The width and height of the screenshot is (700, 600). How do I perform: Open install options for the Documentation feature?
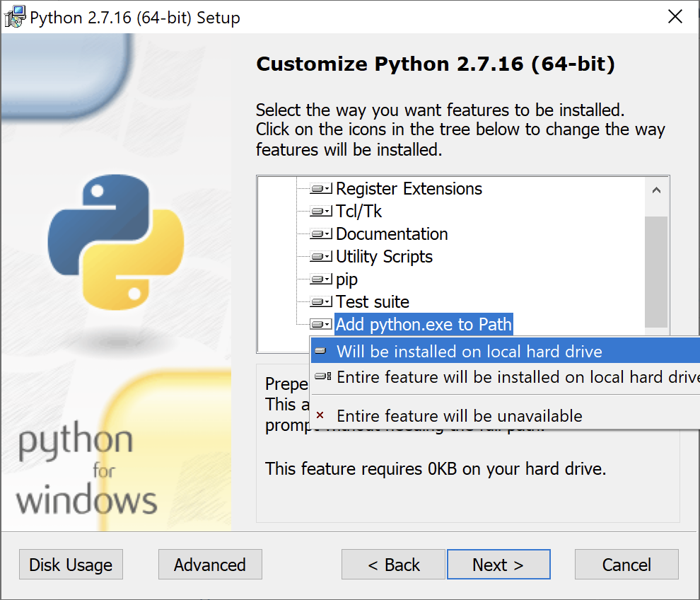click(319, 233)
